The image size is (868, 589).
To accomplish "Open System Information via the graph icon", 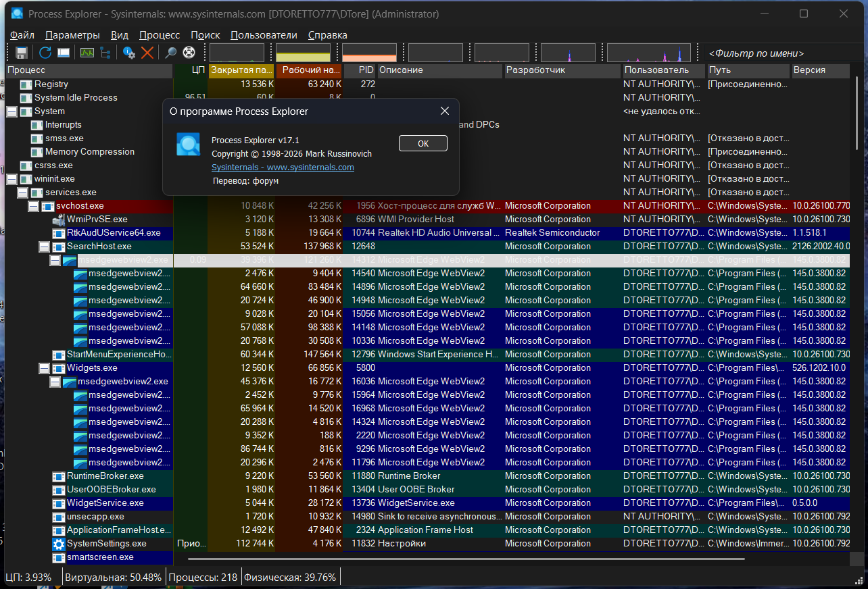I will 87,53.
